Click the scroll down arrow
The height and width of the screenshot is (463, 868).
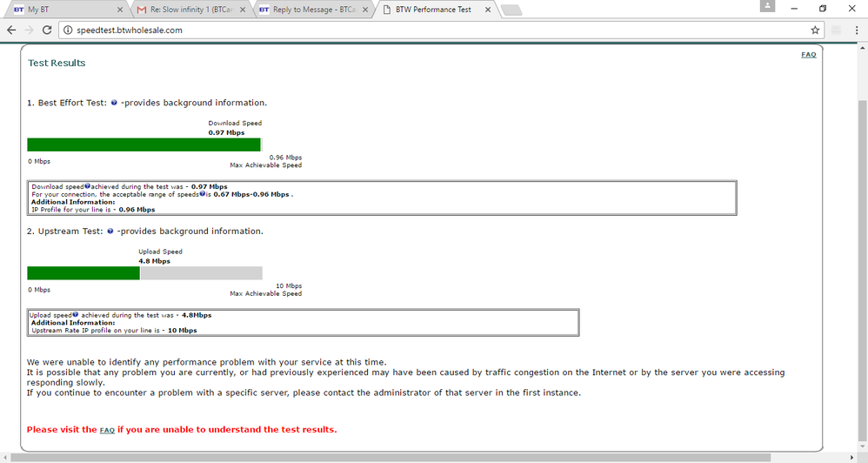click(x=862, y=446)
